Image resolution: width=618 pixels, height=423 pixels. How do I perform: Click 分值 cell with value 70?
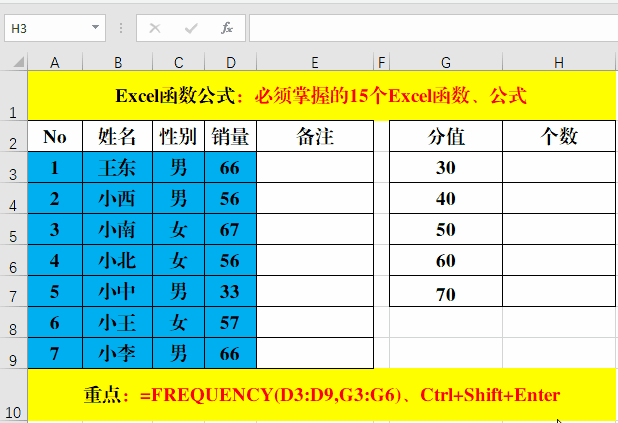pos(446,291)
